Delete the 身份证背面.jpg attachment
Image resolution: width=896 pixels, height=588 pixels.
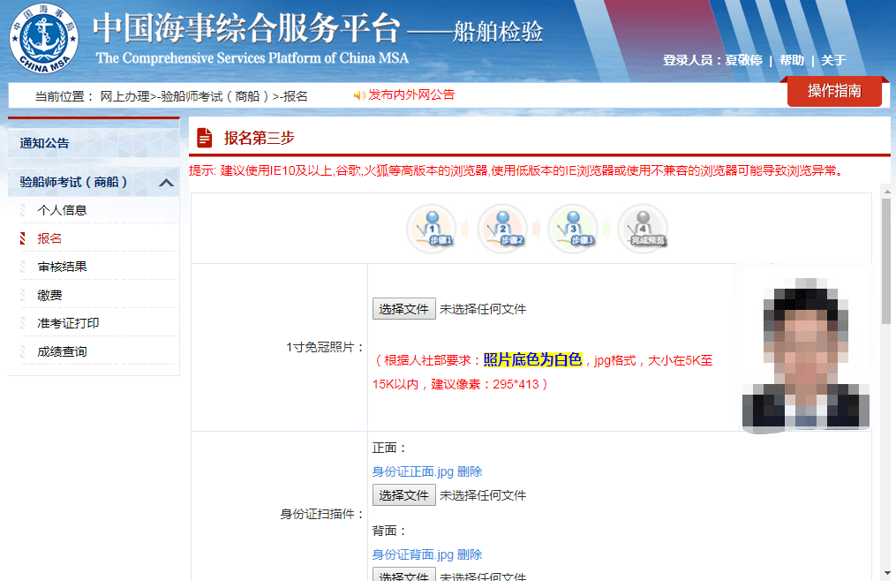(x=470, y=554)
